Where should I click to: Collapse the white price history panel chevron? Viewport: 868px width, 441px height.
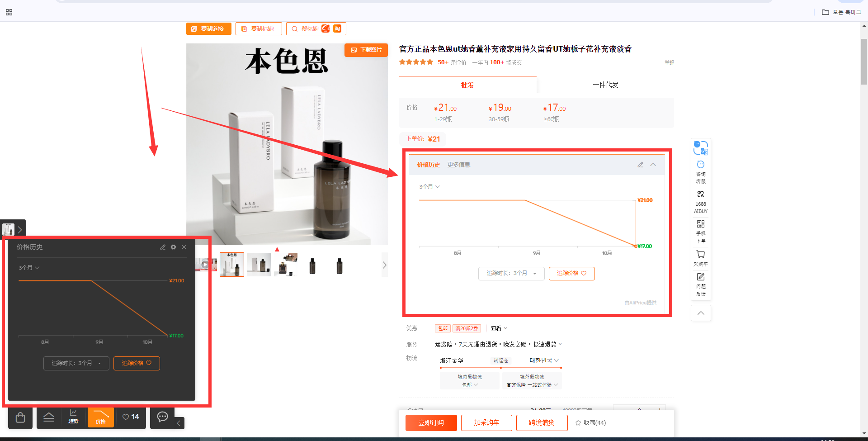point(653,165)
